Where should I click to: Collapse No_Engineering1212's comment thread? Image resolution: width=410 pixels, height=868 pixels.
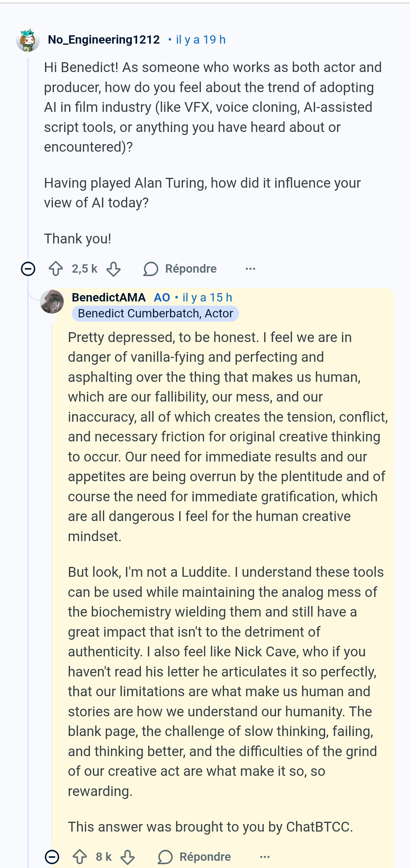click(x=28, y=269)
